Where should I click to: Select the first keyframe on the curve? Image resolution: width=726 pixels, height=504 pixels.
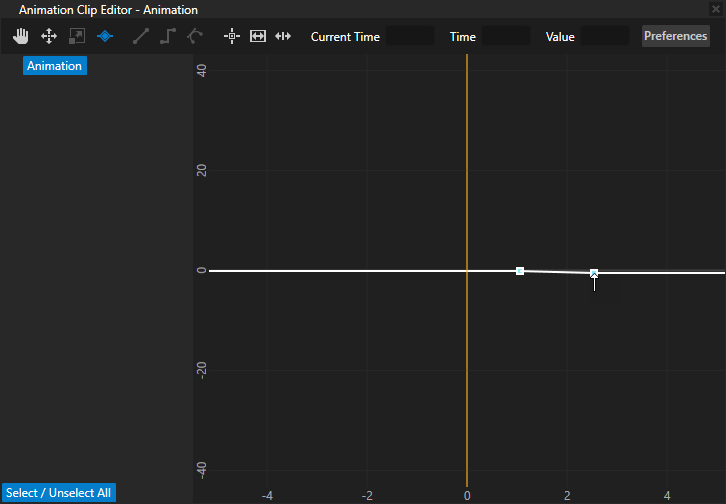coord(520,271)
